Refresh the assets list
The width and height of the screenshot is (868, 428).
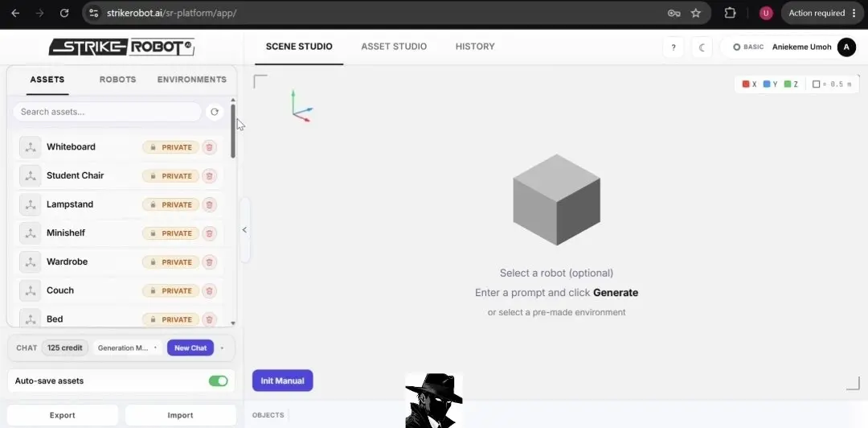215,112
